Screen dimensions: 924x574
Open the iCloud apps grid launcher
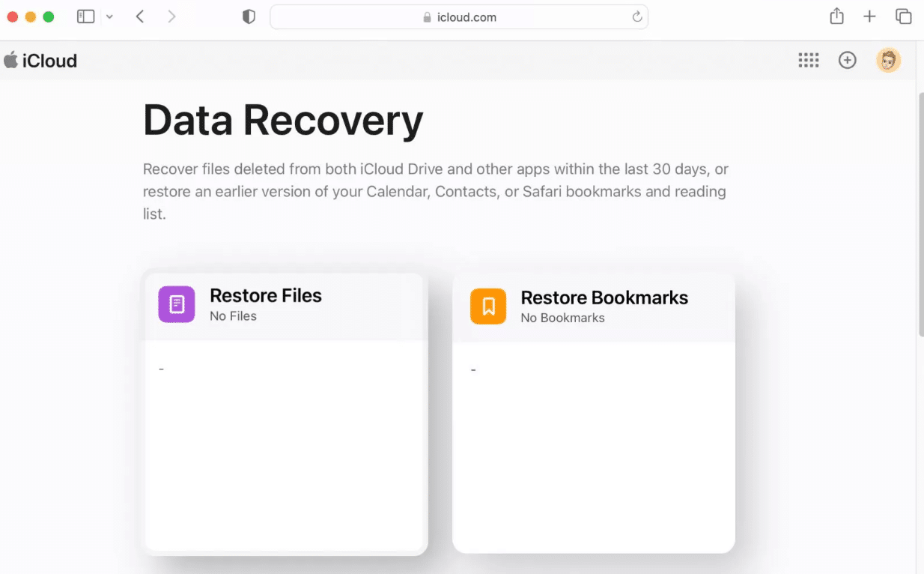click(809, 60)
